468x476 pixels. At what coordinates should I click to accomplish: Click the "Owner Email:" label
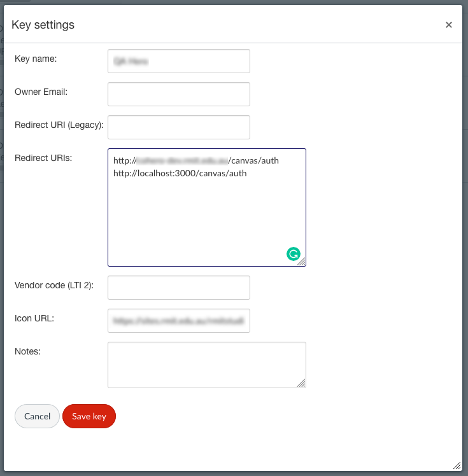[41, 92]
